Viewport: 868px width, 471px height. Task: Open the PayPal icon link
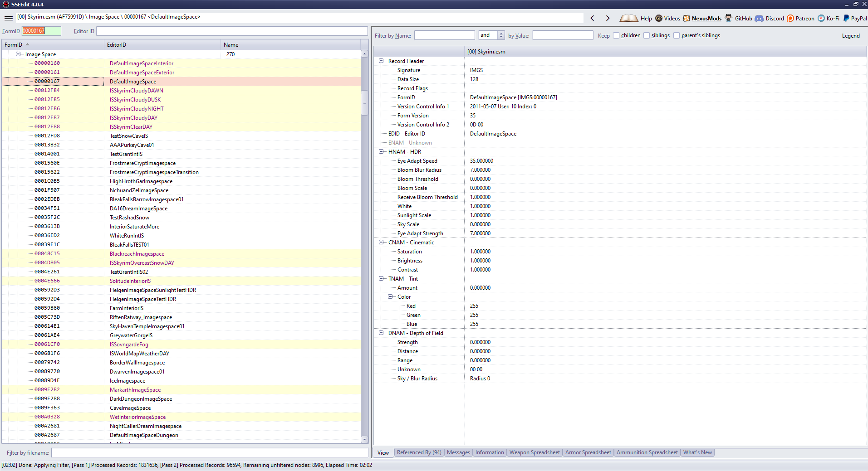[846, 18]
